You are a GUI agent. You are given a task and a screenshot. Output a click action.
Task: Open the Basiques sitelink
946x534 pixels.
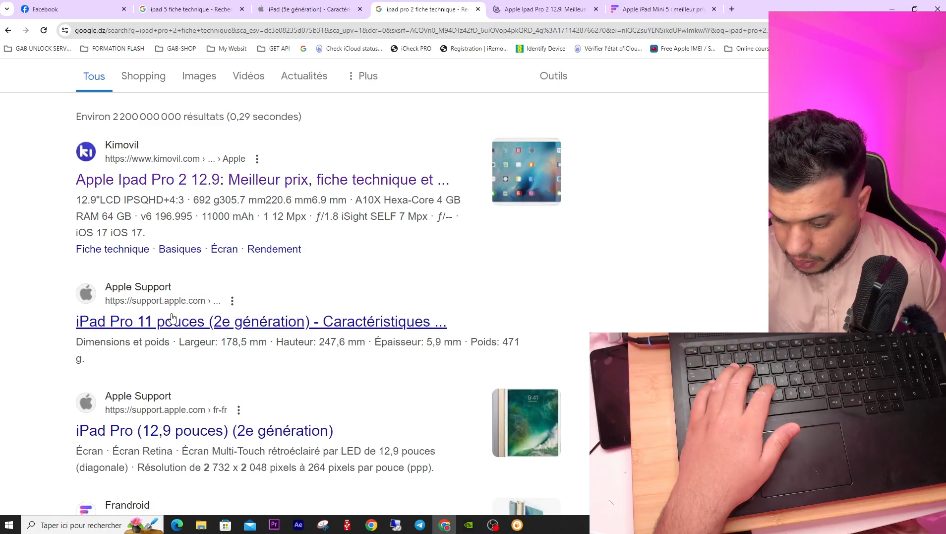click(180, 249)
